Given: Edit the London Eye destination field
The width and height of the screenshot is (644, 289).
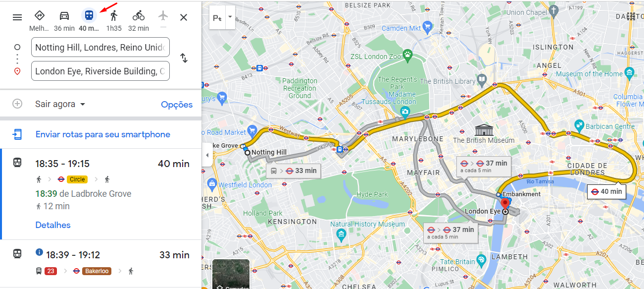Looking at the screenshot, I should tap(100, 71).
